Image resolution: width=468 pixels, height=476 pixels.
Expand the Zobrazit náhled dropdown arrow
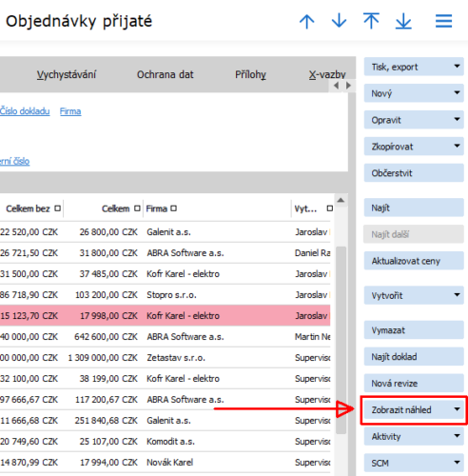click(457, 409)
